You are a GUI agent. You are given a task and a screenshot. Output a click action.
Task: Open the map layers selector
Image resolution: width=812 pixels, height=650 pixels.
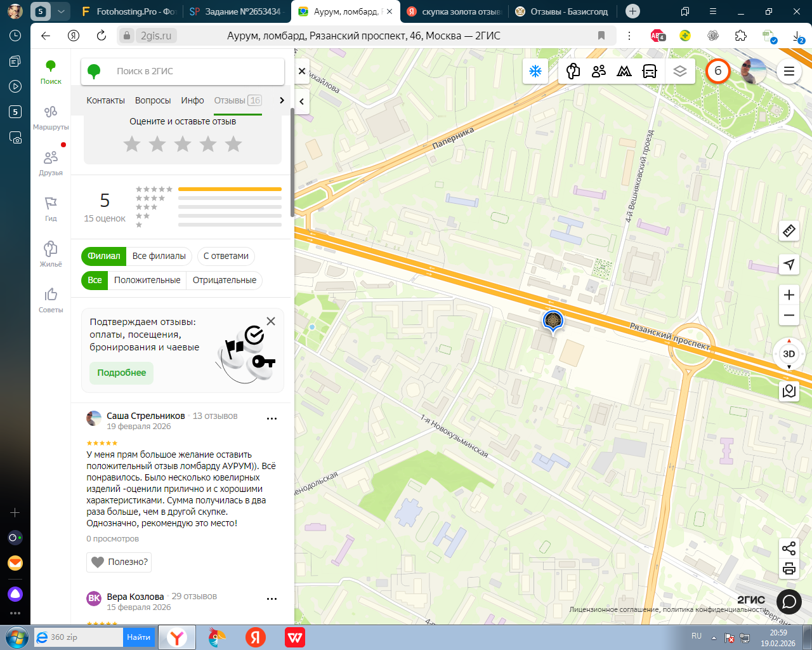click(680, 71)
